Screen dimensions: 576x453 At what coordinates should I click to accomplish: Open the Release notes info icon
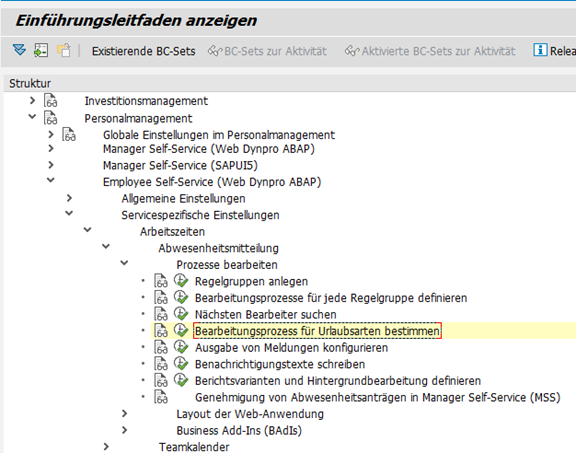pos(540,50)
